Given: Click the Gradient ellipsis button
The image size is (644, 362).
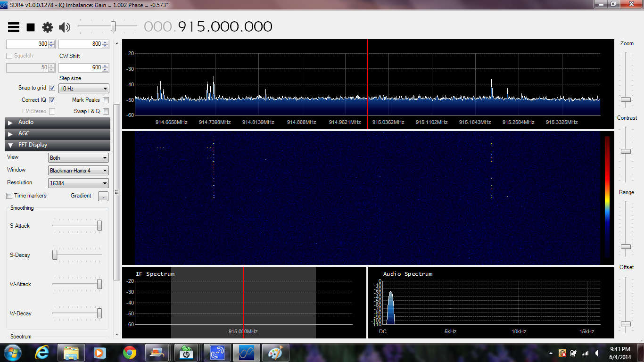Looking at the screenshot, I should point(103,196).
